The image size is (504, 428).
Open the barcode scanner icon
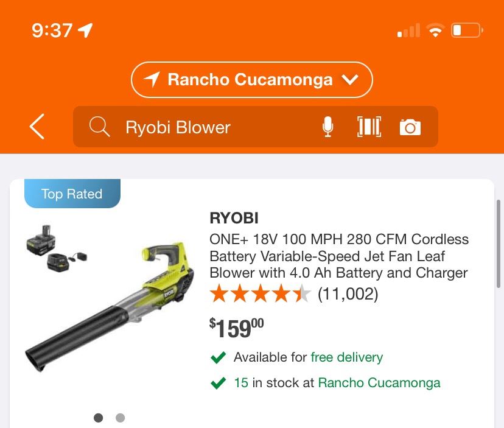coord(369,127)
